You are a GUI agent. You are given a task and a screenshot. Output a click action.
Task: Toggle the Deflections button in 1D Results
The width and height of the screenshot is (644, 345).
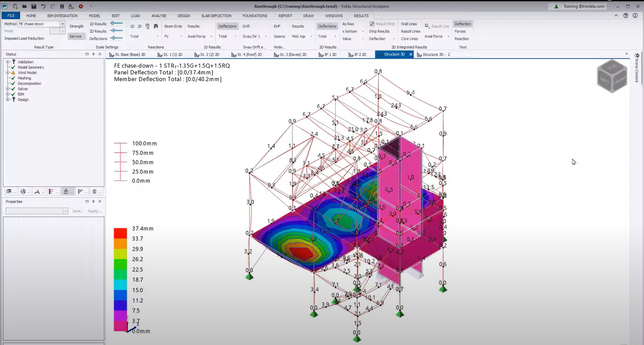tap(227, 26)
